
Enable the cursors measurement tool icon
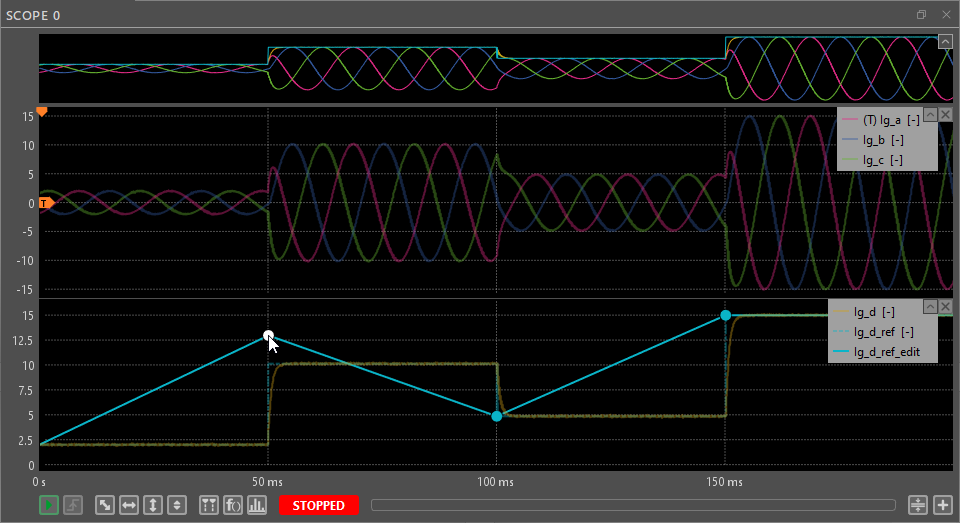[x=209, y=505]
